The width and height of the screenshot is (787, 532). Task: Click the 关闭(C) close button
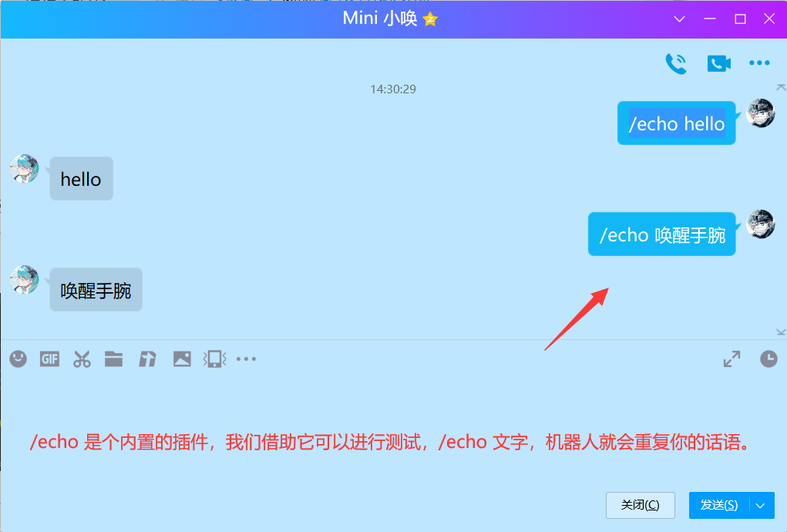(640, 505)
